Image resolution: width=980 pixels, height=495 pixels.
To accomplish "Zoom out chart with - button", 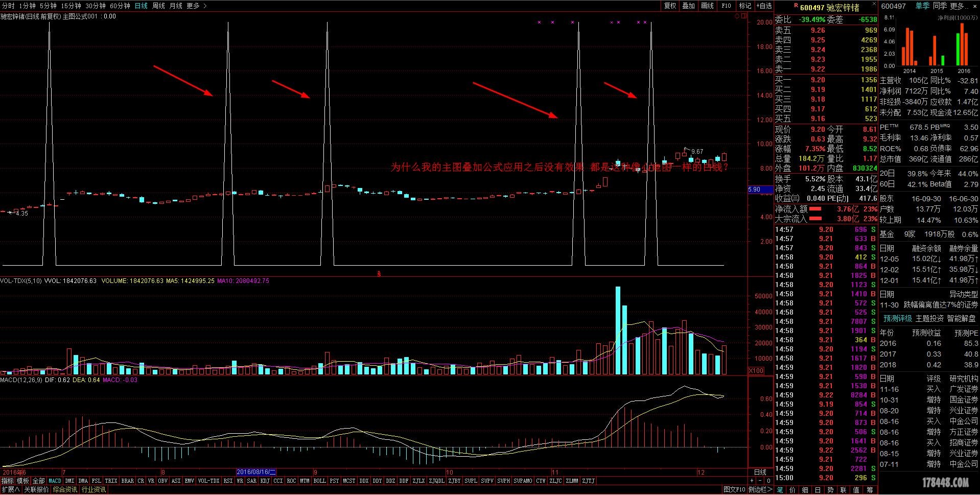I will pyautogui.click(x=760, y=481).
